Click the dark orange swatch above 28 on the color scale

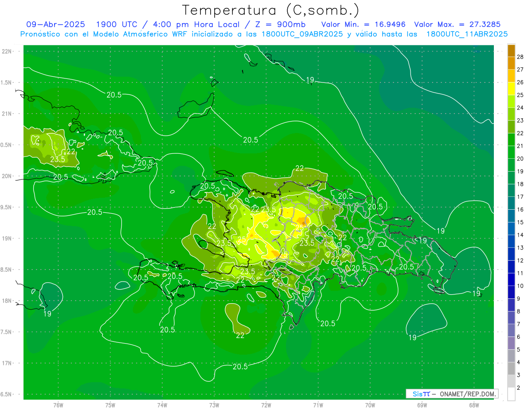pyautogui.click(x=511, y=51)
